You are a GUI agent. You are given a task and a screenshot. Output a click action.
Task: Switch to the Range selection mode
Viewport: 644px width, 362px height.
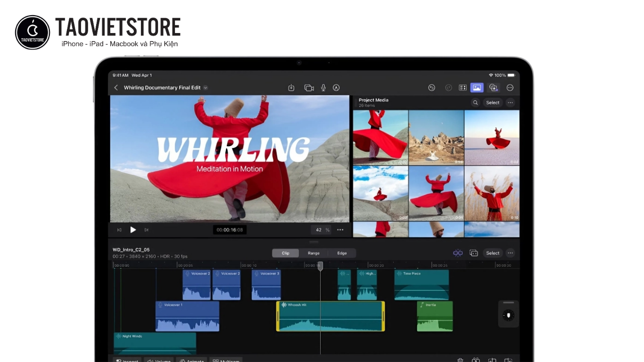314,253
